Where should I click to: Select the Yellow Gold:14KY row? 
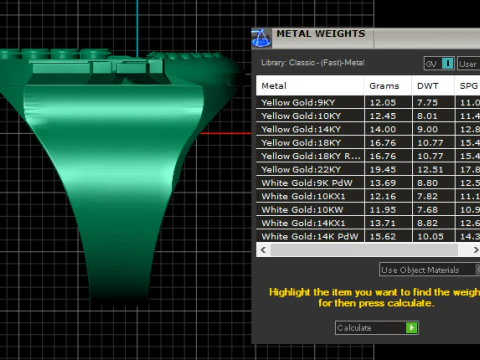point(368,129)
